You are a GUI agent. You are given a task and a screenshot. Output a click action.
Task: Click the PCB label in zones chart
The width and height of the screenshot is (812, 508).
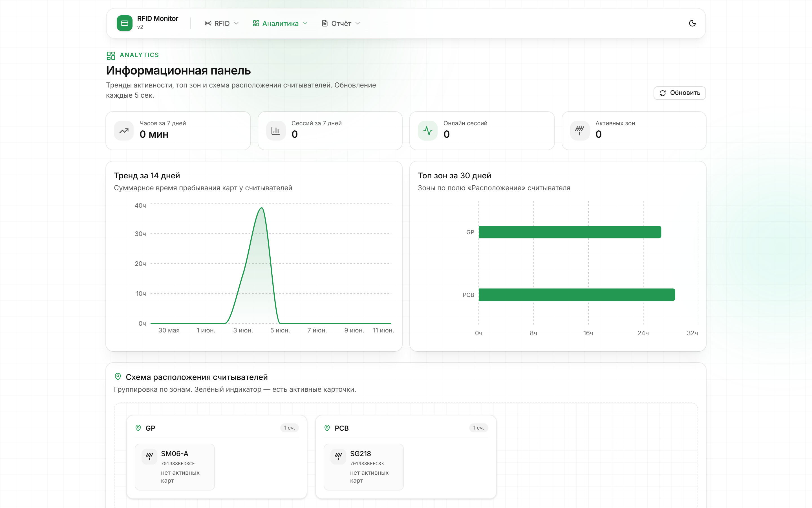tap(468, 295)
